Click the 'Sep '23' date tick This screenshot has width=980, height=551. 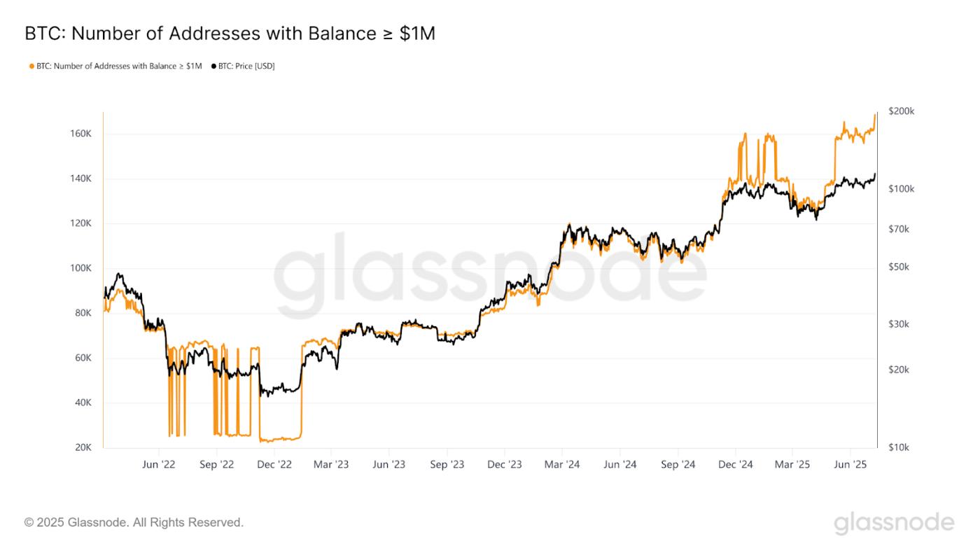(447, 464)
